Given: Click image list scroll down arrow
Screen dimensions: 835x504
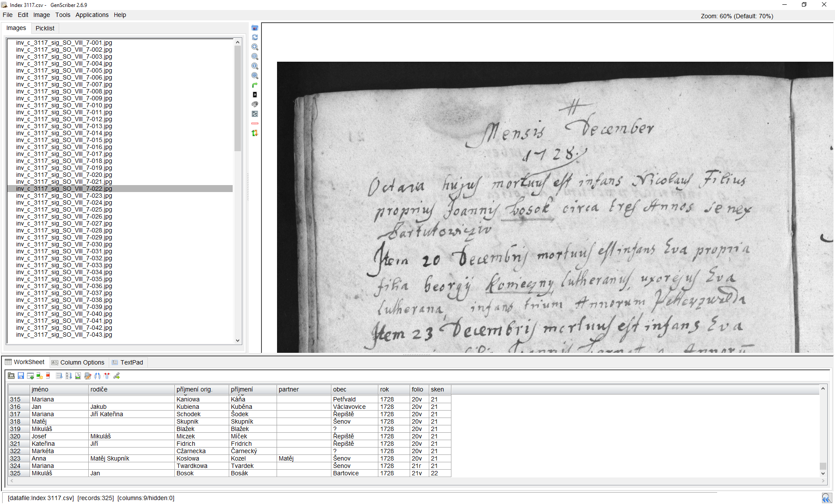Looking at the screenshot, I should click(x=237, y=340).
